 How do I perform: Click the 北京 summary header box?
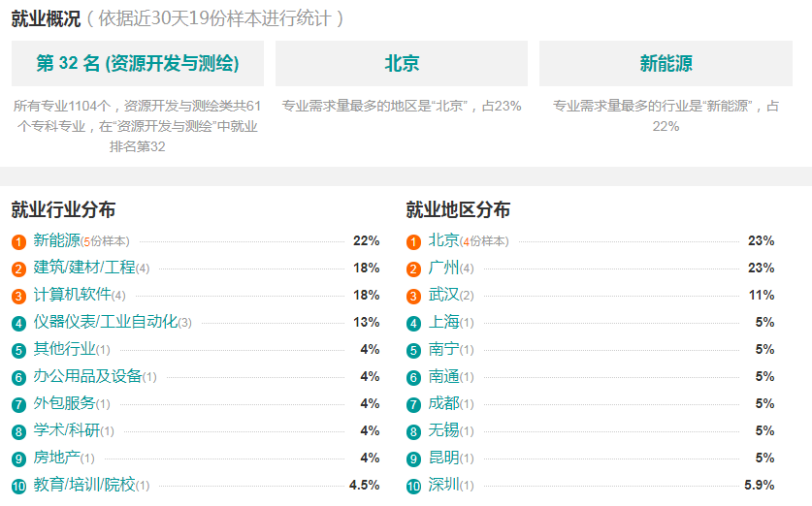402,64
